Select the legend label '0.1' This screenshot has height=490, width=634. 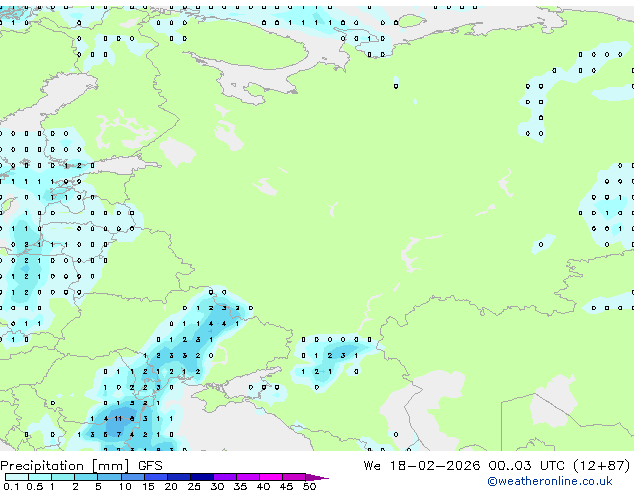11,486
